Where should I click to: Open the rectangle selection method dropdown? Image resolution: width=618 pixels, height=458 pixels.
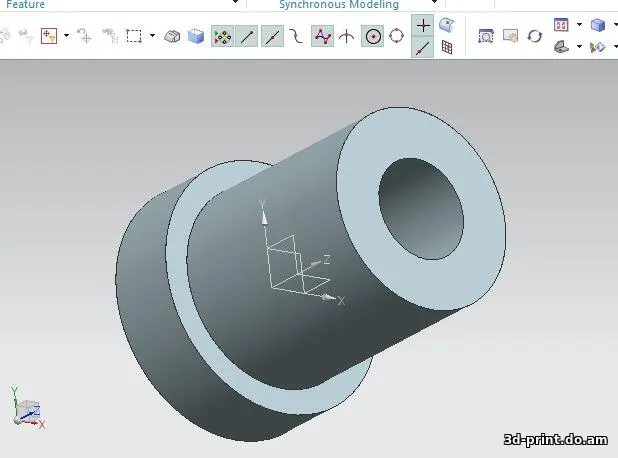coord(152,36)
